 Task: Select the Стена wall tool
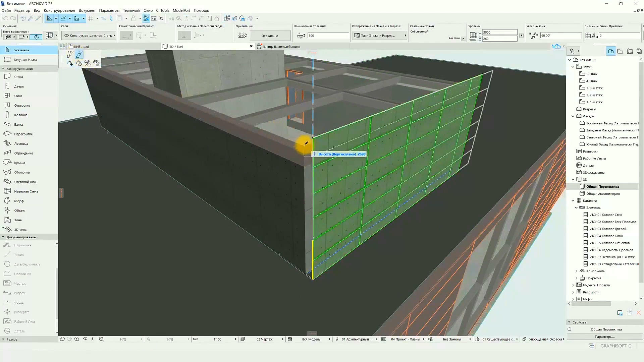pyautogui.click(x=18, y=77)
